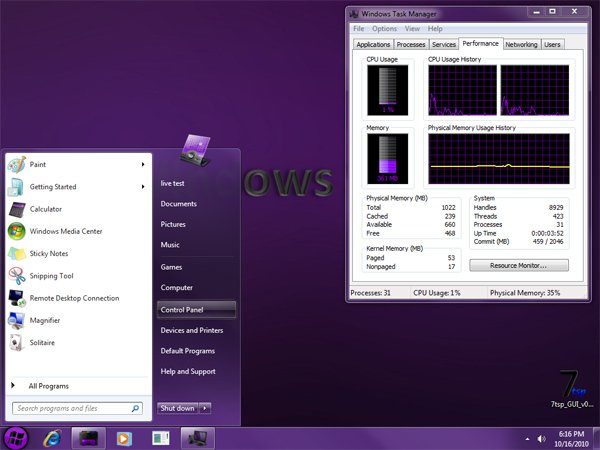
Task: Launch the Snipping Tool icon
Action: pos(16,276)
